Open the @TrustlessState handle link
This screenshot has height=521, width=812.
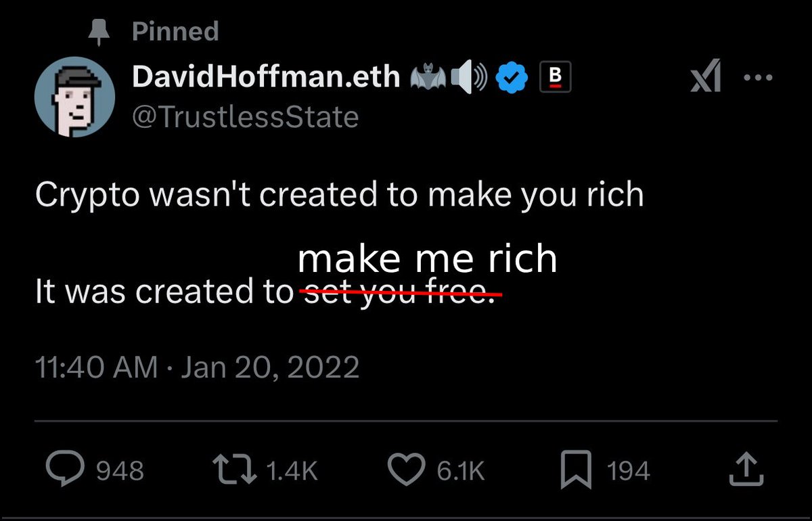coord(245,118)
